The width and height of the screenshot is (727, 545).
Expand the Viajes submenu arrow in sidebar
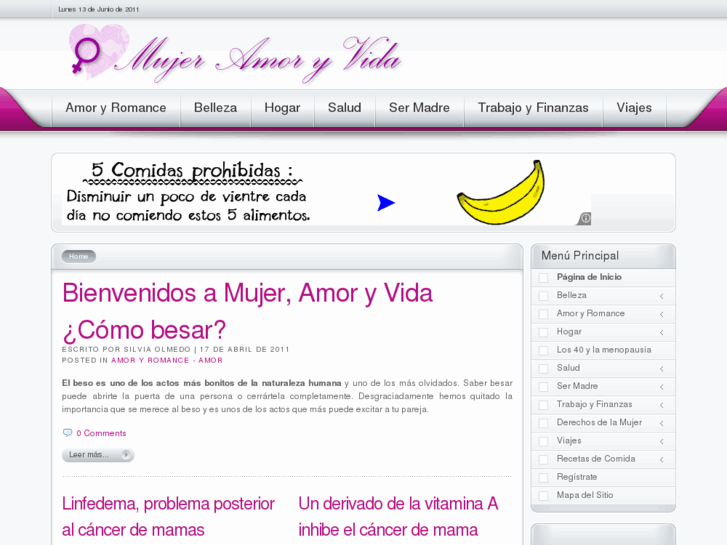(x=662, y=441)
